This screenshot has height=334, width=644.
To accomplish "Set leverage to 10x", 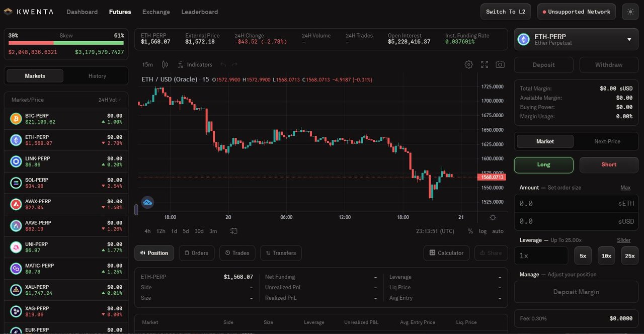I will tap(606, 256).
